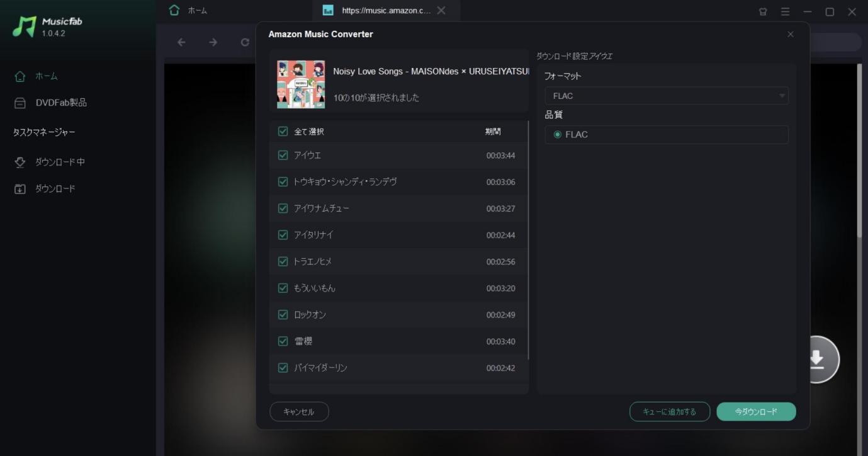The height and width of the screenshot is (456, 868).
Task: Open the ダウンロード finished list in sidebar
Action: coord(45,188)
